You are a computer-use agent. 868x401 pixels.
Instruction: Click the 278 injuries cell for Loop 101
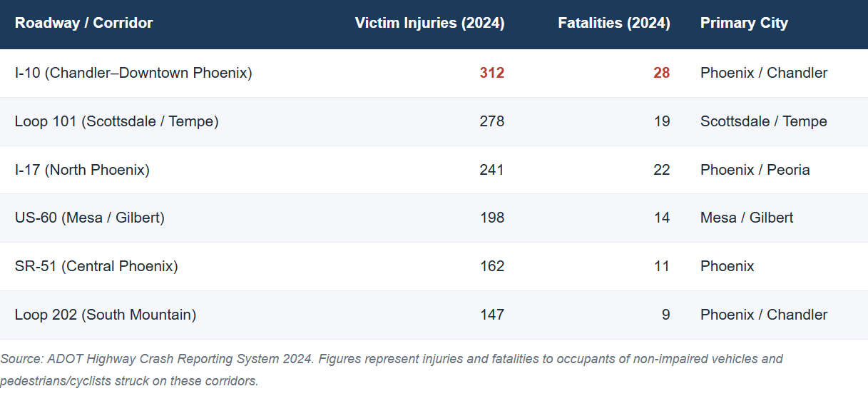coord(492,121)
